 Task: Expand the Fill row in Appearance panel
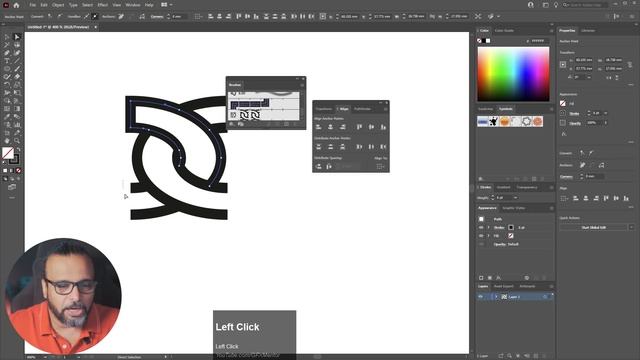[x=488, y=236]
